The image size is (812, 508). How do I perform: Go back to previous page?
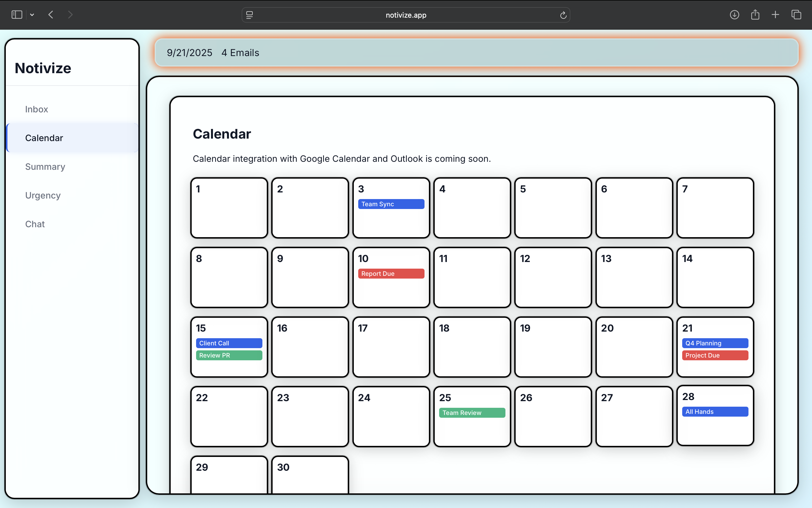pos(51,15)
